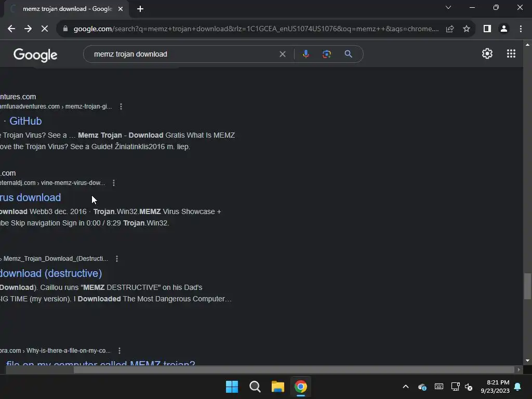The height and width of the screenshot is (399, 532).
Task: Click the muted volume tray icon
Action: pyautogui.click(x=469, y=387)
